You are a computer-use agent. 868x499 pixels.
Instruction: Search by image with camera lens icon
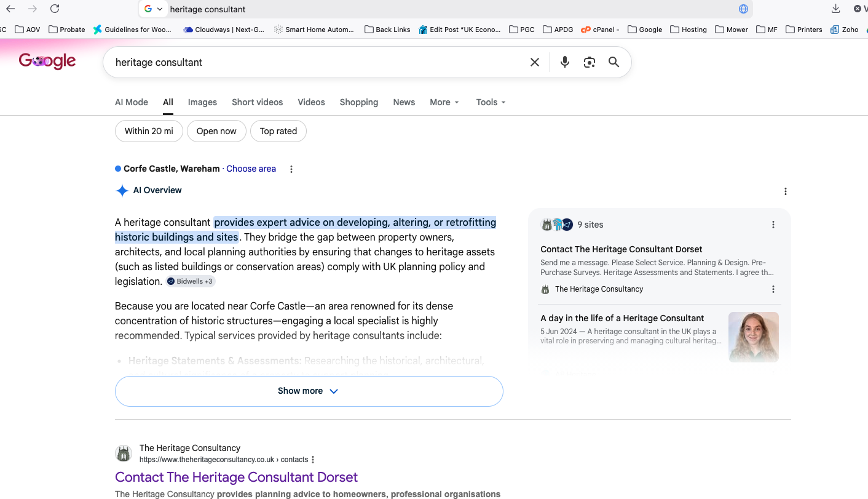(590, 62)
